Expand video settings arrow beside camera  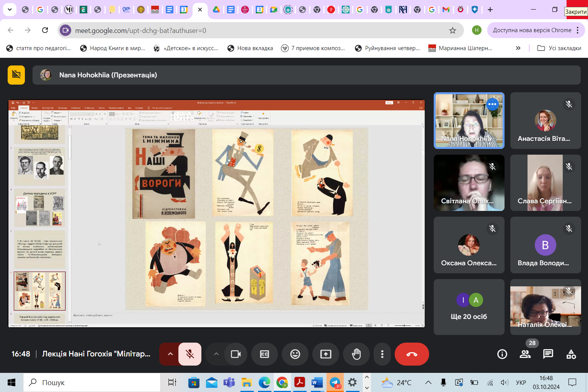point(216,354)
